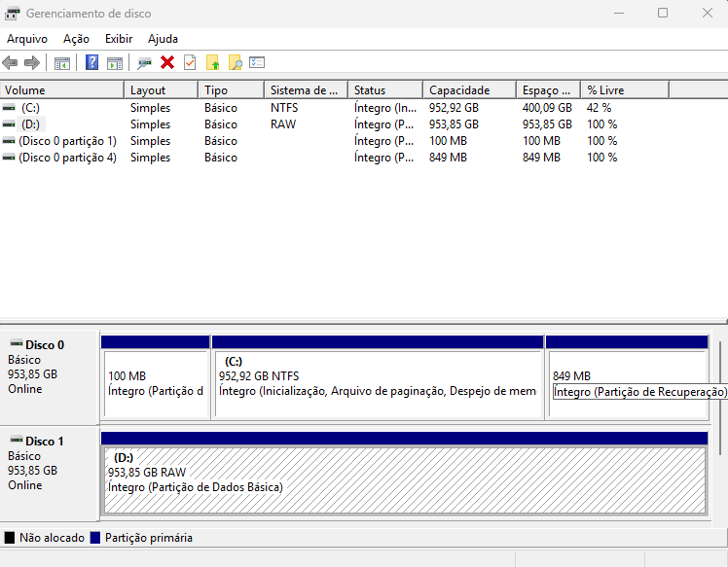
Task: Select the (D:) volume row name
Action: [x=30, y=124]
